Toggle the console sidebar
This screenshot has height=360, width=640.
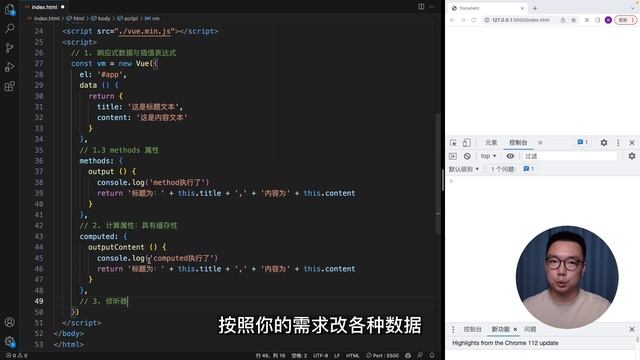tap(453, 156)
